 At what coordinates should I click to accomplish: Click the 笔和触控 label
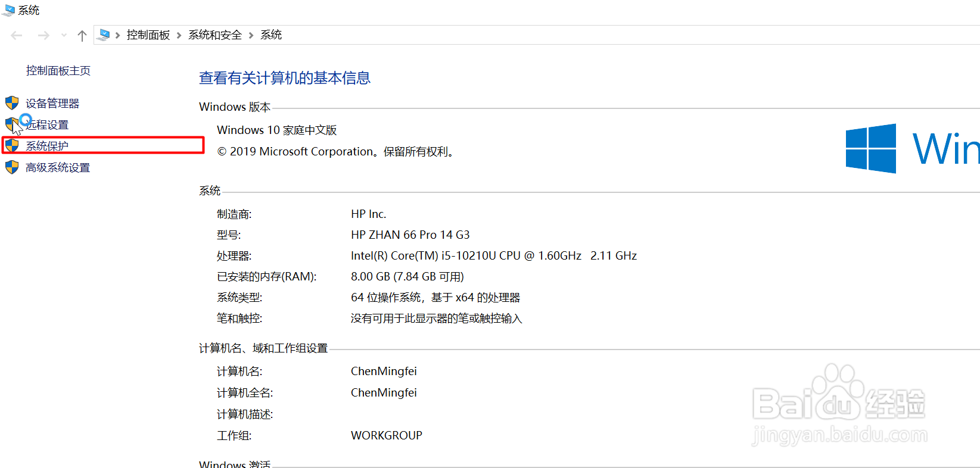[x=239, y=319]
